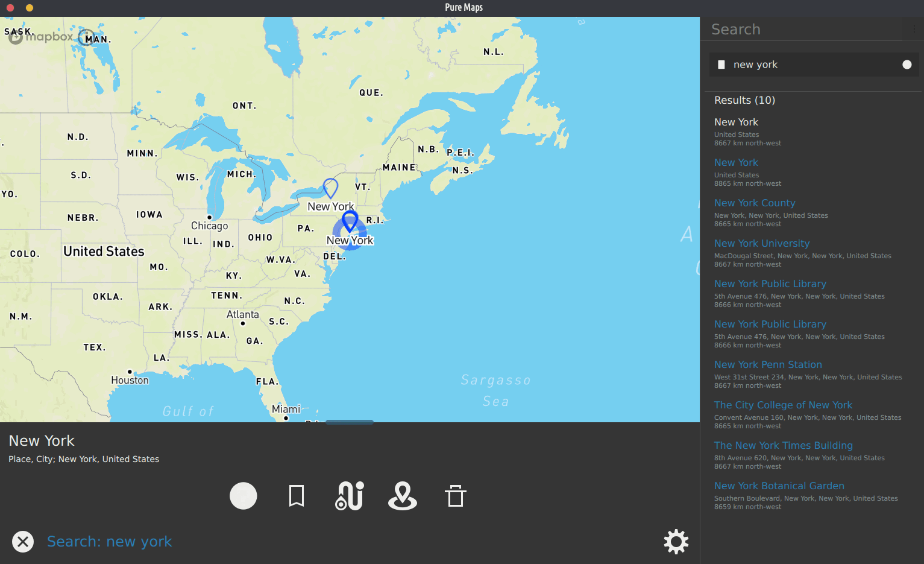Viewport: 924px width, 564px height.
Task: Delete the point using trash icon
Action: 456,496
